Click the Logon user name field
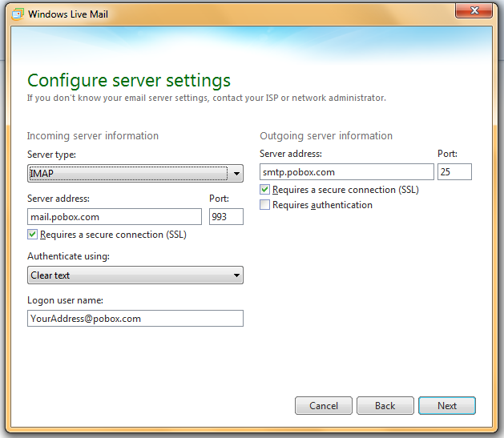Image resolution: width=504 pixels, height=438 pixels. [x=135, y=318]
